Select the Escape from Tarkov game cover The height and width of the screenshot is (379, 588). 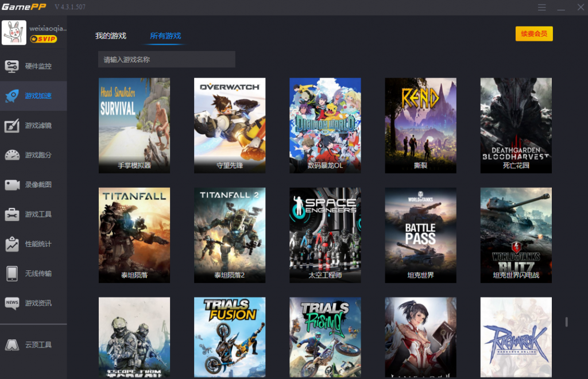click(x=134, y=338)
